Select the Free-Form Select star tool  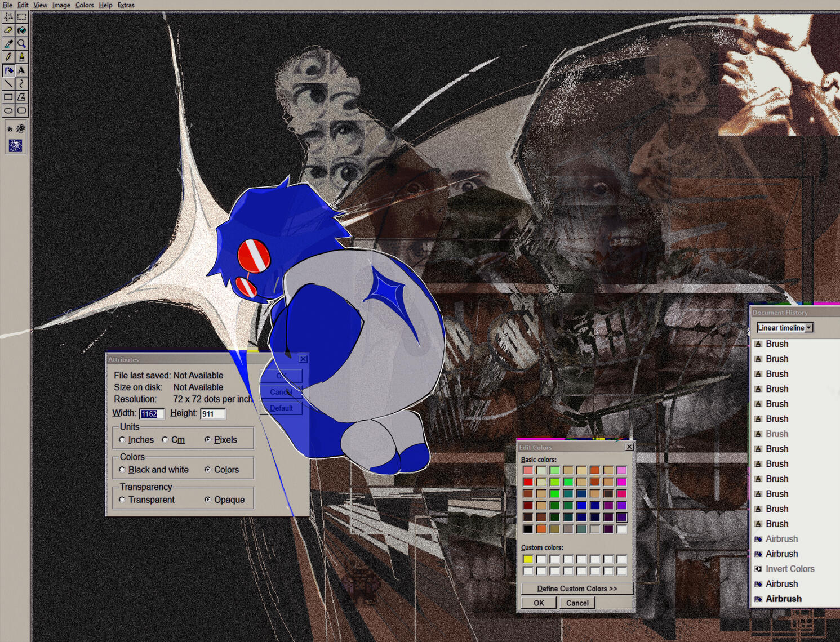(x=8, y=17)
